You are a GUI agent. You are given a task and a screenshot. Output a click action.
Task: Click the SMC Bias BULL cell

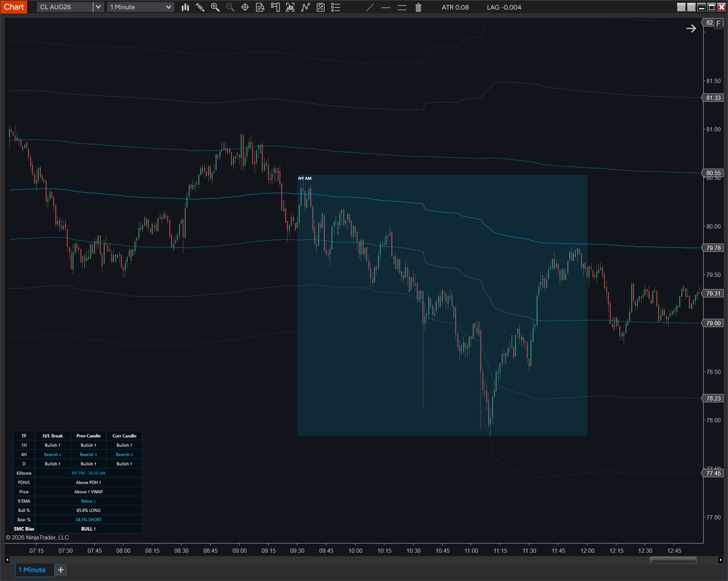[89, 529]
